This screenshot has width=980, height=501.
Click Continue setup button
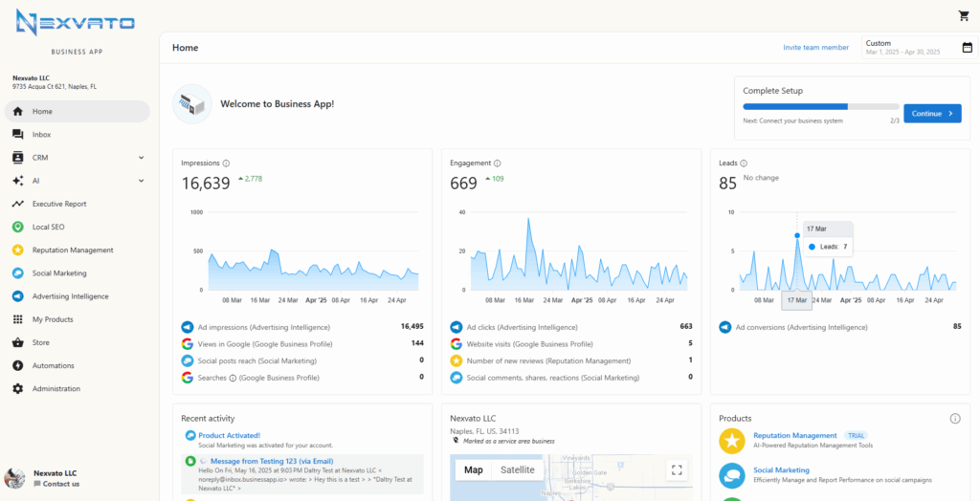[932, 114]
